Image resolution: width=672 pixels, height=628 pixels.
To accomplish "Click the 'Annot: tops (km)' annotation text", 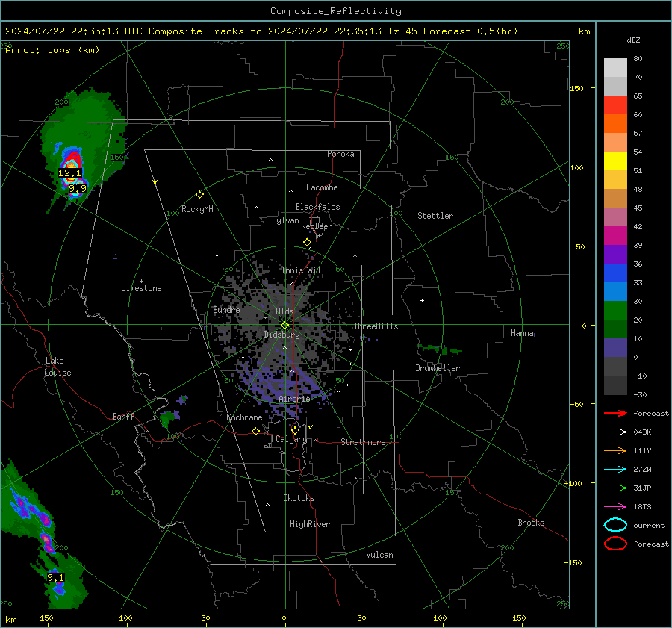I will click(x=52, y=50).
